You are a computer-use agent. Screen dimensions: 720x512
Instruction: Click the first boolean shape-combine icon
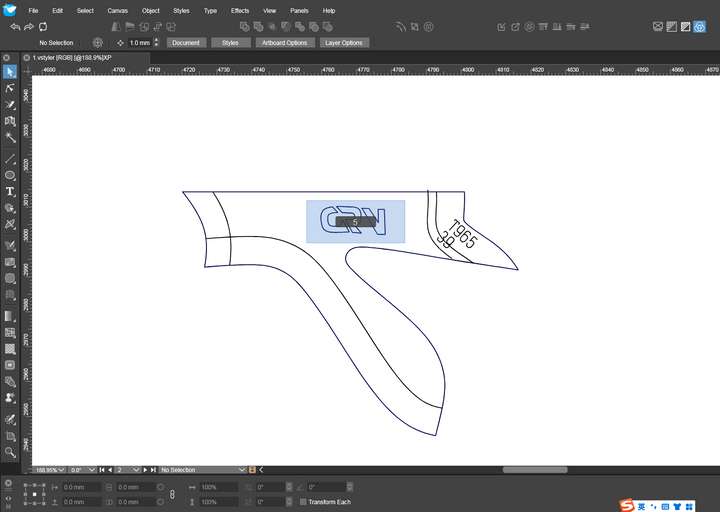pyautogui.click(x=245, y=27)
